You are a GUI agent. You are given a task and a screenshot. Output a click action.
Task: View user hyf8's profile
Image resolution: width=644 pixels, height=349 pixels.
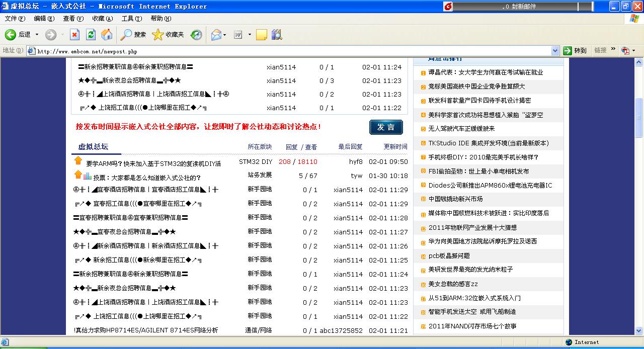(356, 161)
